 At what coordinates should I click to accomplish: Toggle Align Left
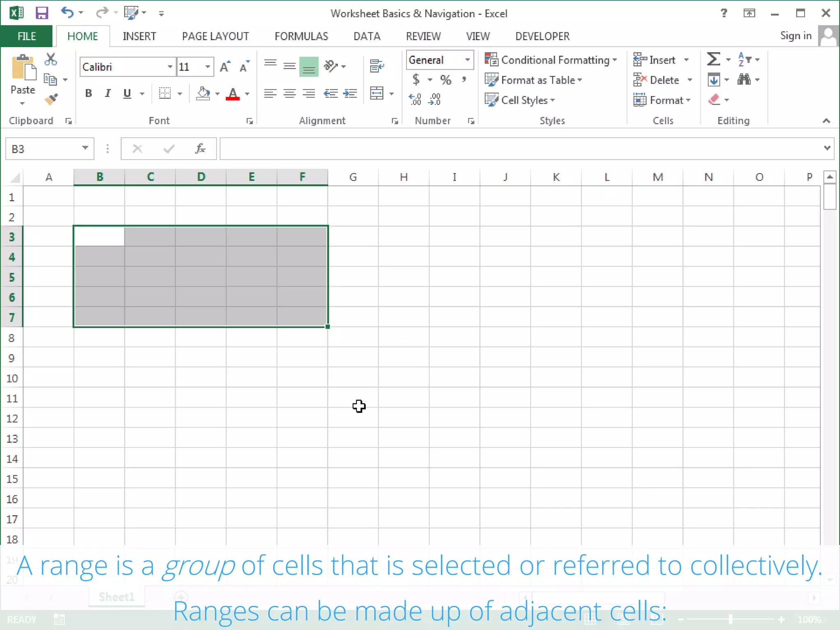[270, 94]
